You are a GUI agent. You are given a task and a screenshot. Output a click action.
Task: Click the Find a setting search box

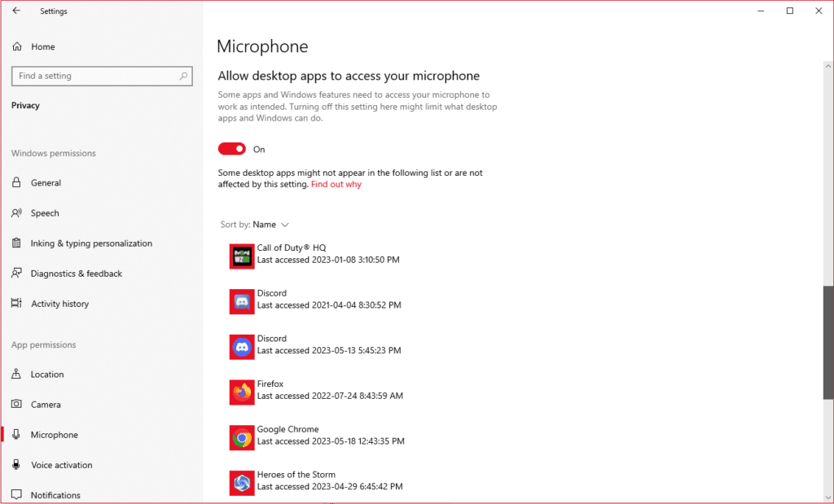pos(101,76)
